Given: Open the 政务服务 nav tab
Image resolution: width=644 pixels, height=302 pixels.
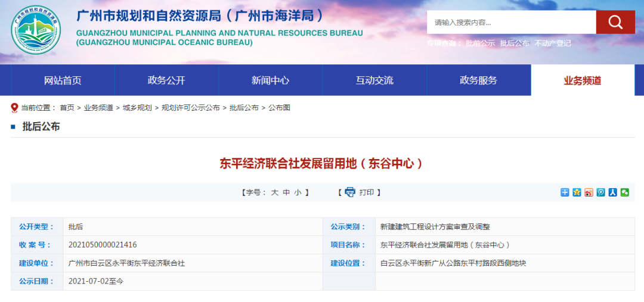Looking at the screenshot, I should click(x=478, y=80).
